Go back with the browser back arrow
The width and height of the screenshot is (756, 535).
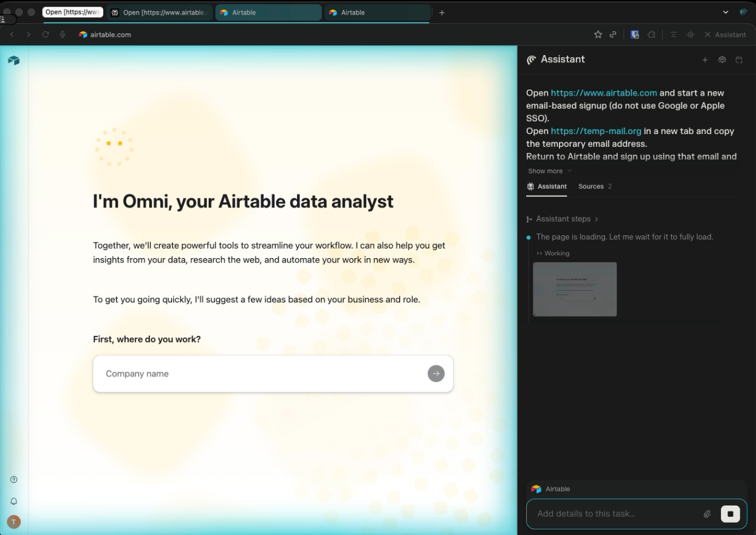click(x=12, y=34)
